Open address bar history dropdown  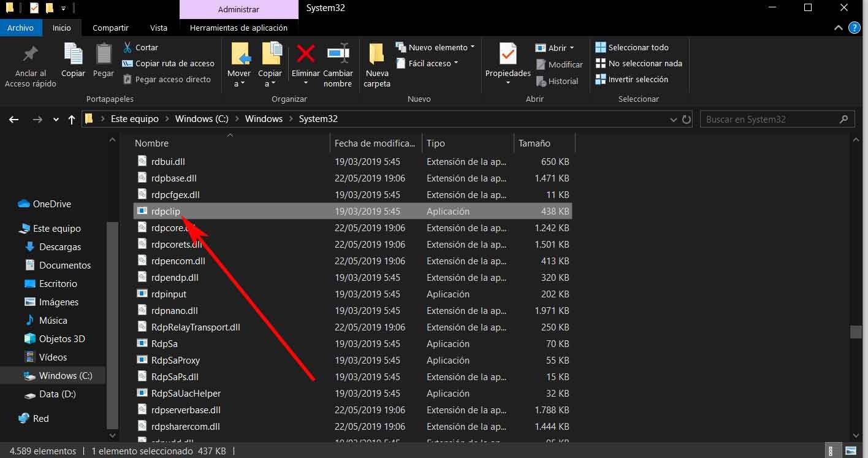[x=674, y=120]
